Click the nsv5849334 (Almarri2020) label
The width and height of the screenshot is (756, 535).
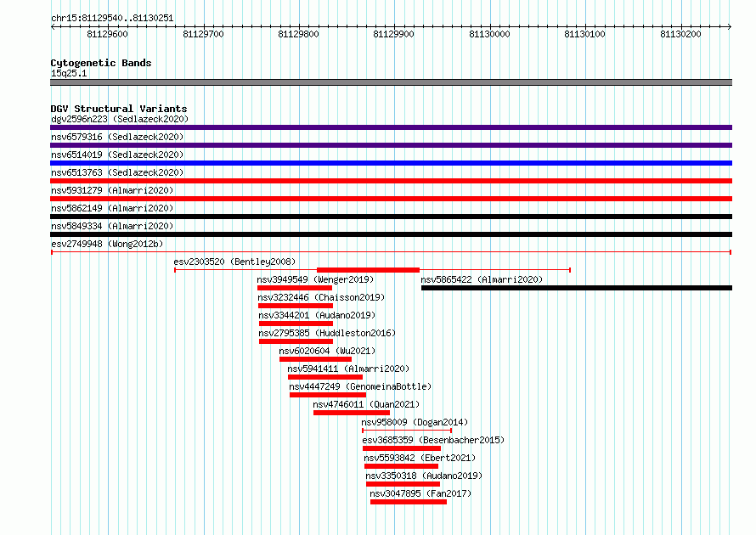click(112, 226)
